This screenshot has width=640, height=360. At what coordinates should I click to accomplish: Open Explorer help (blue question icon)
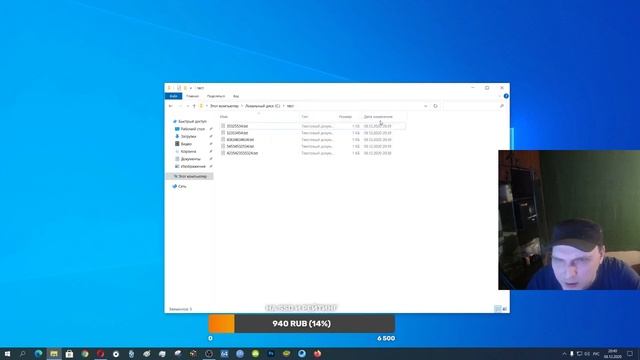(x=506, y=96)
